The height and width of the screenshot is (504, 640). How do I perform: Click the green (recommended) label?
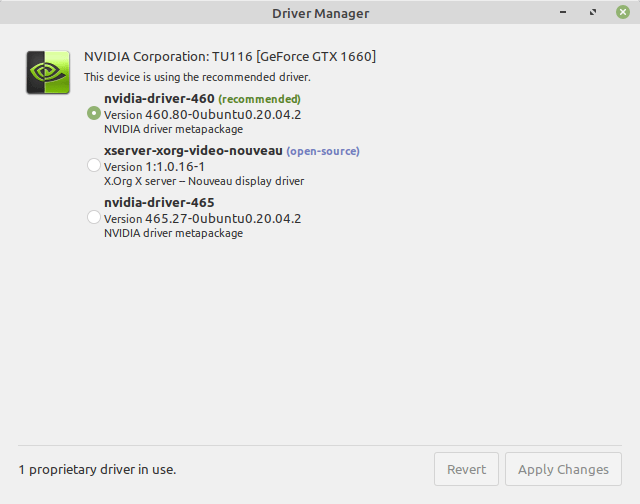[x=260, y=99]
